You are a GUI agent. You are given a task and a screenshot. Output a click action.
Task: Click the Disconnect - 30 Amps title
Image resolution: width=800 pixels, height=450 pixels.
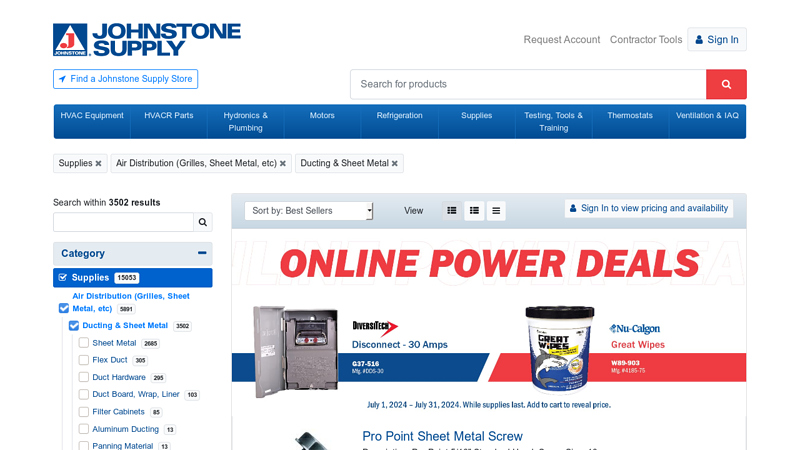399,345
